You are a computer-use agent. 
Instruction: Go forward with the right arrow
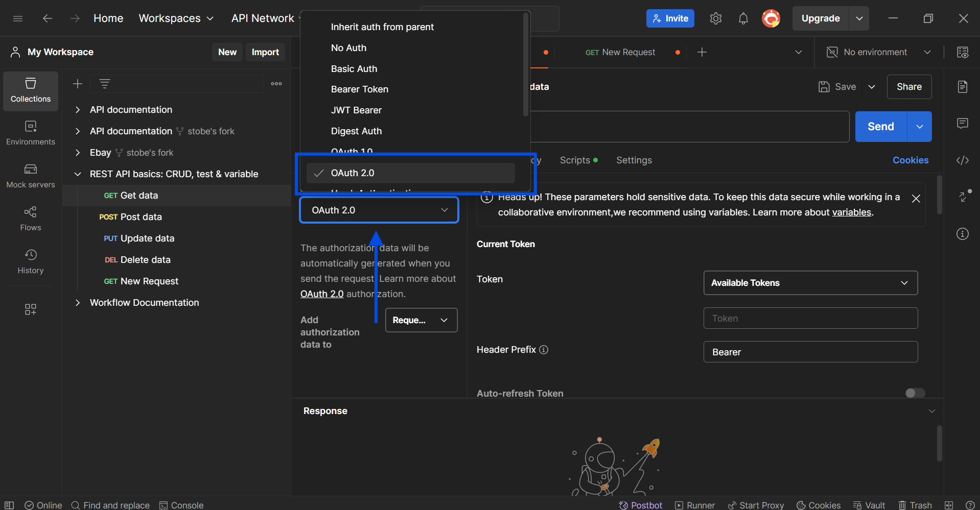click(x=75, y=18)
